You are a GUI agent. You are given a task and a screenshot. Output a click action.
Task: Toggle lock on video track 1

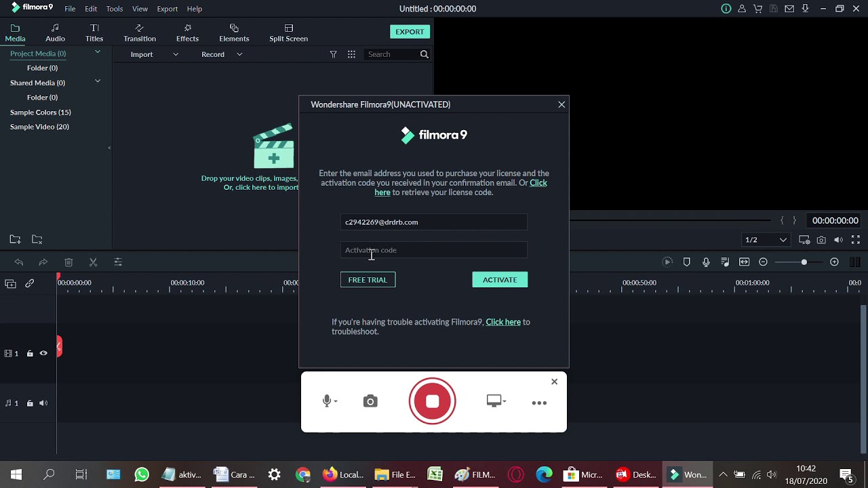pyautogui.click(x=30, y=353)
